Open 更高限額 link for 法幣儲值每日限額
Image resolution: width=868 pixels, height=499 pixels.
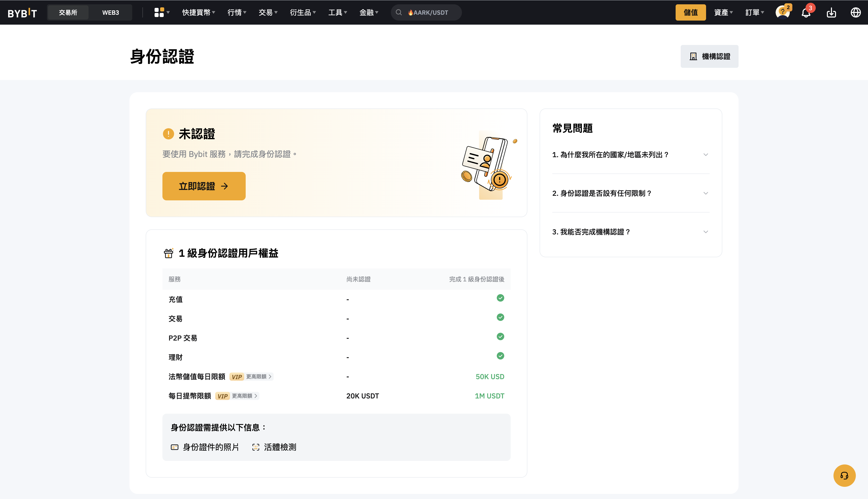[259, 377]
